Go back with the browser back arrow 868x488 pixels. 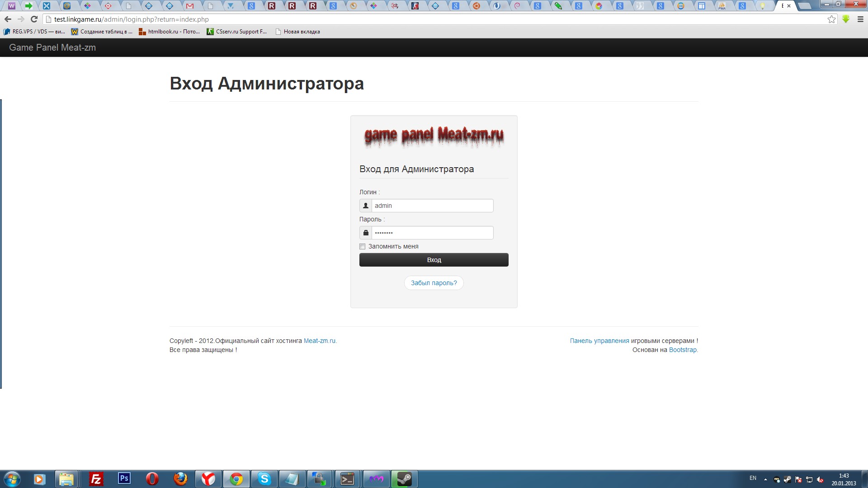[x=8, y=19]
